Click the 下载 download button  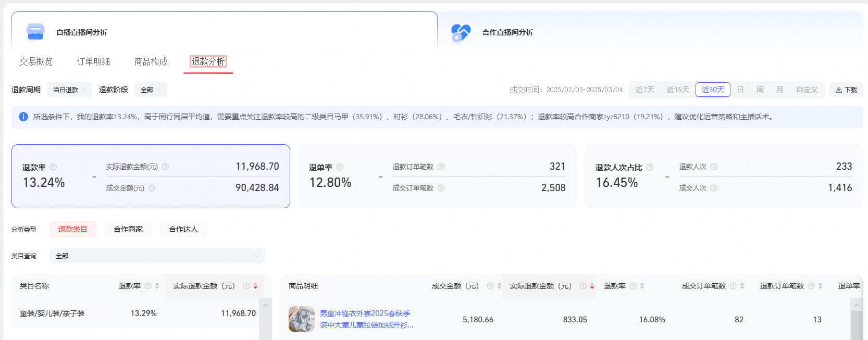[x=846, y=90]
